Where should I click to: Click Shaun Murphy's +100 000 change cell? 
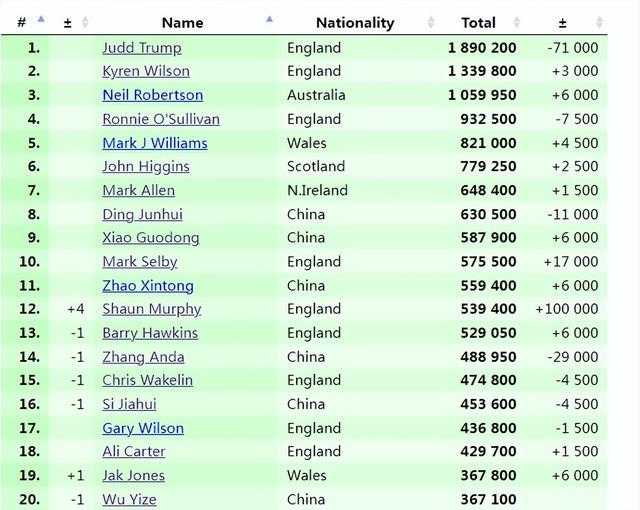click(567, 309)
